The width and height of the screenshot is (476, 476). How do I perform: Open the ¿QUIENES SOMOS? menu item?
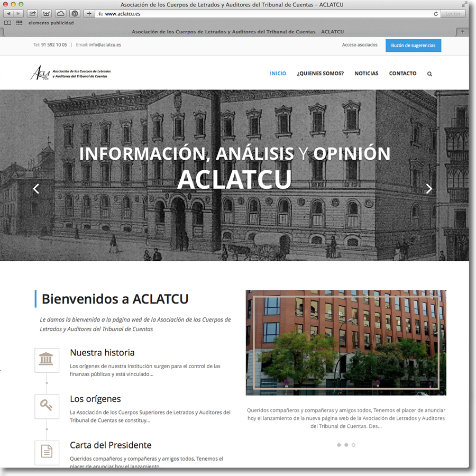321,74
